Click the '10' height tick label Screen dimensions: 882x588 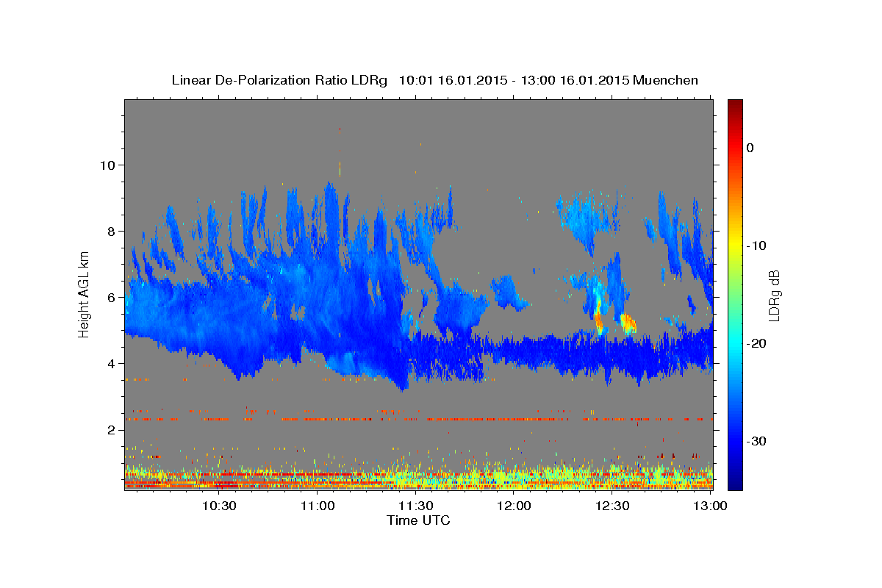[107, 165]
